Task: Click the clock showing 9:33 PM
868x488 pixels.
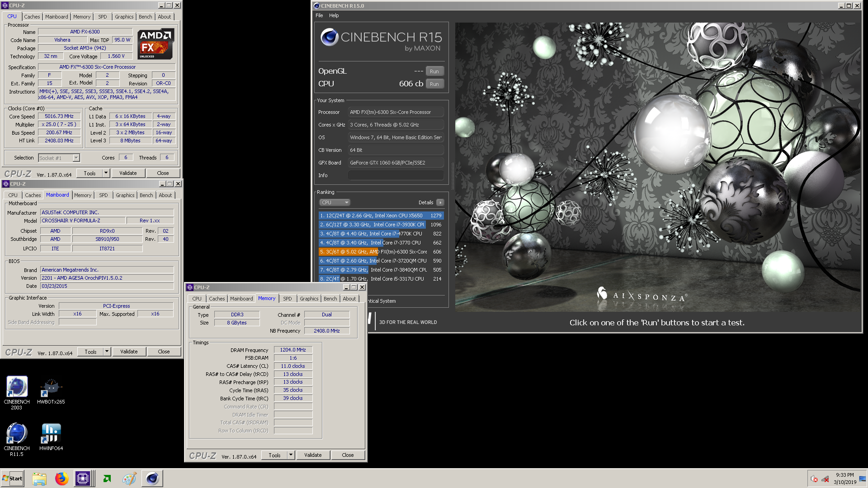Action: tap(844, 475)
